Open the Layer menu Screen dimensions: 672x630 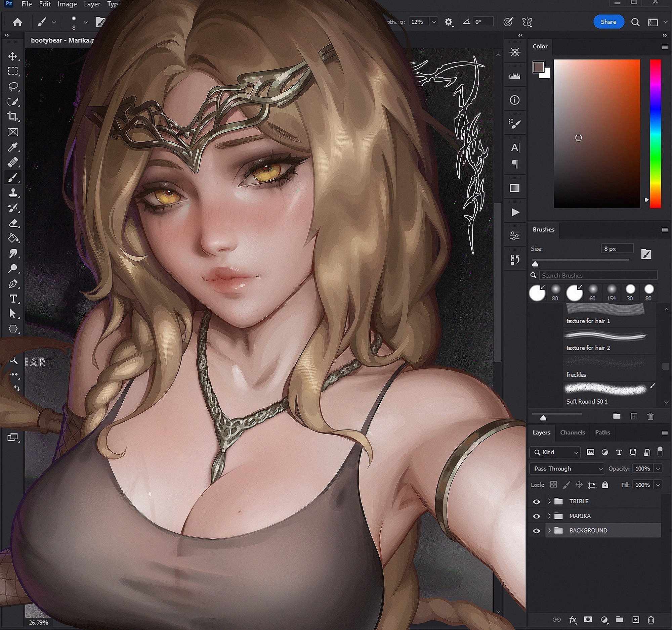92,4
